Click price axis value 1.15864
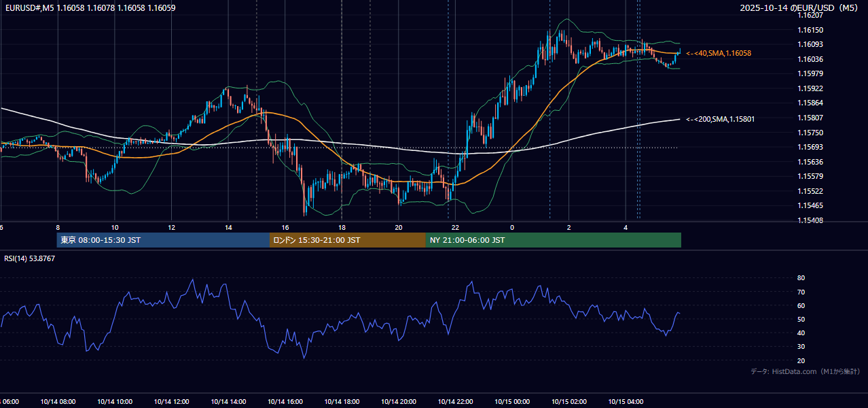Screen dimensions: 868x408 810,103
